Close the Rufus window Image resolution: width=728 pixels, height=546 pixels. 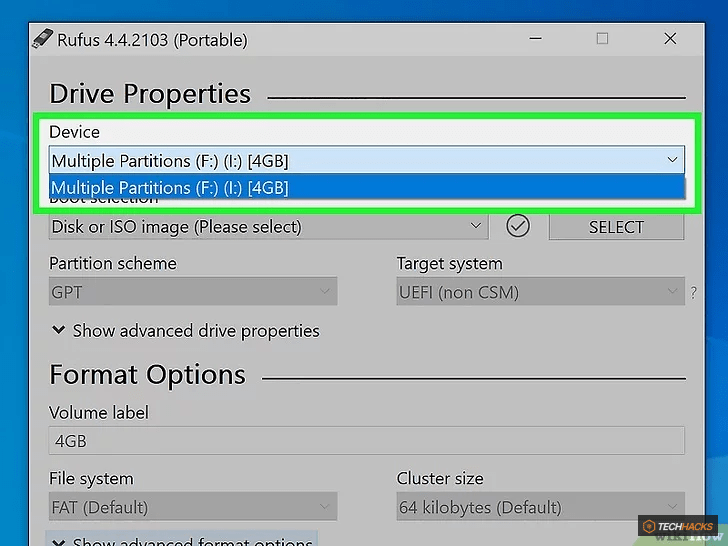(670, 39)
